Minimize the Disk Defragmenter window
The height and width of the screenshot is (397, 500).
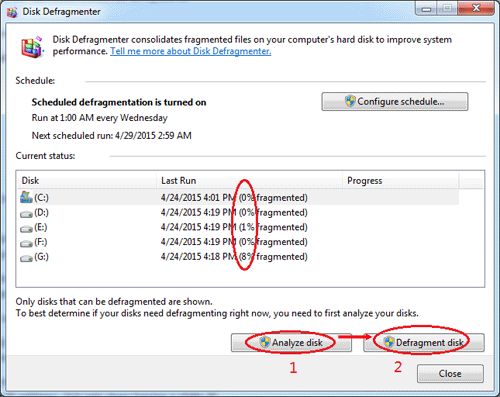click(426, 9)
